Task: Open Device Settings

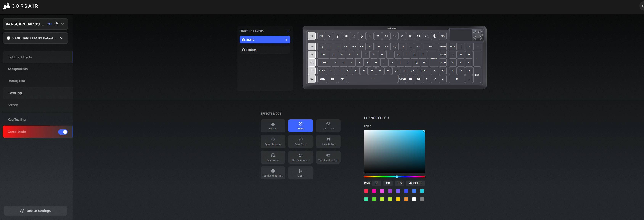Action: point(35,211)
